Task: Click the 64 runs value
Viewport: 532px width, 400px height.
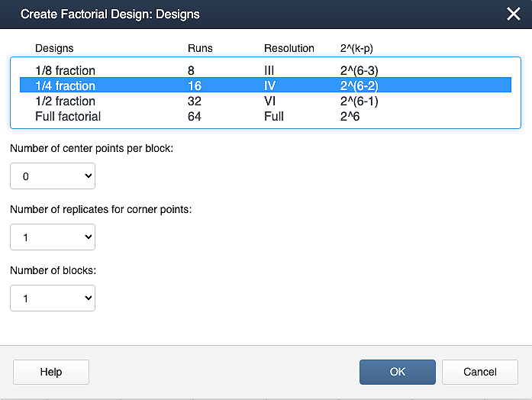Action: click(194, 117)
